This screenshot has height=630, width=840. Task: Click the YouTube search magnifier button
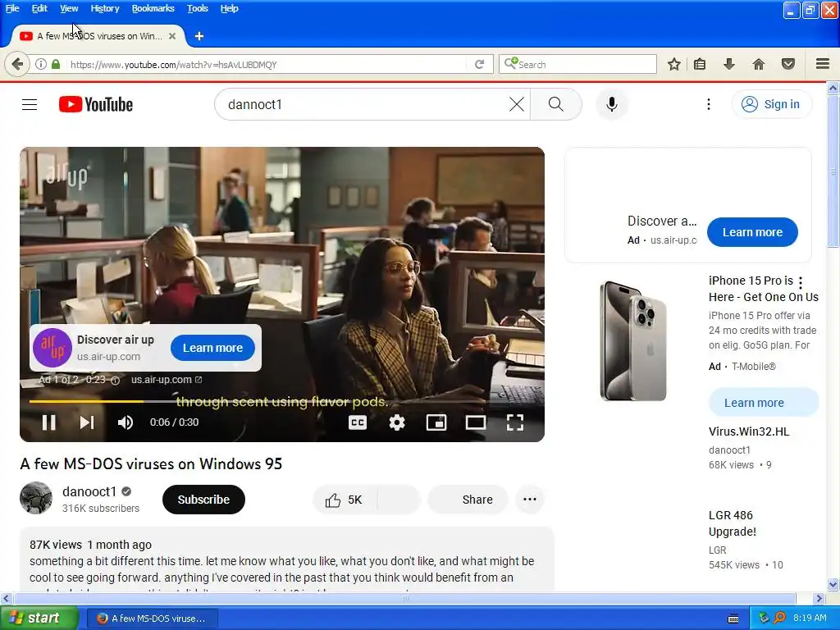(x=556, y=104)
